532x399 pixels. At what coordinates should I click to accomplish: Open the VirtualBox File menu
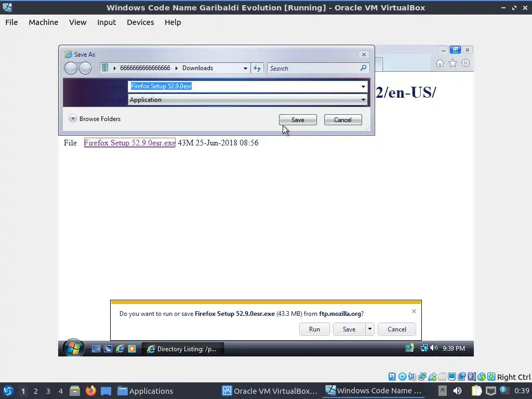click(11, 22)
